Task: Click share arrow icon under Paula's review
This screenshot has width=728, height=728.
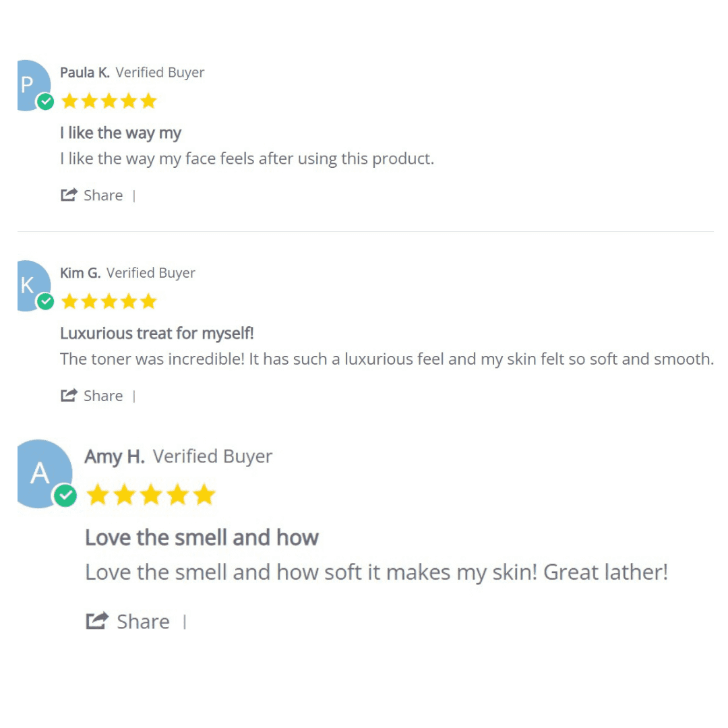Action: coord(69,195)
